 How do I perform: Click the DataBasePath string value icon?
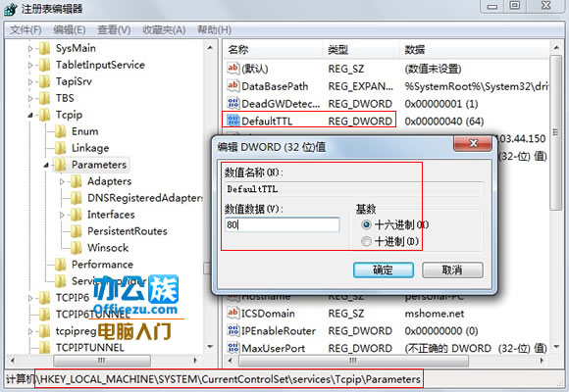coord(233,86)
